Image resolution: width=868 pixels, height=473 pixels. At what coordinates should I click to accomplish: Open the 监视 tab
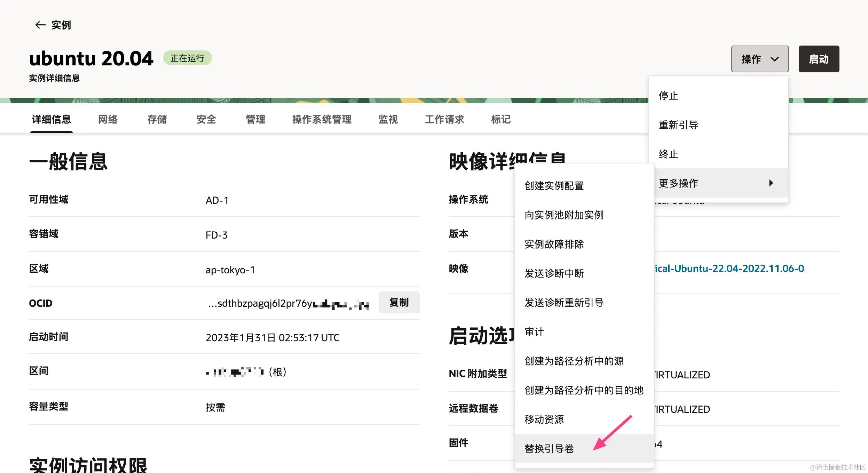(x=388, y=119)
